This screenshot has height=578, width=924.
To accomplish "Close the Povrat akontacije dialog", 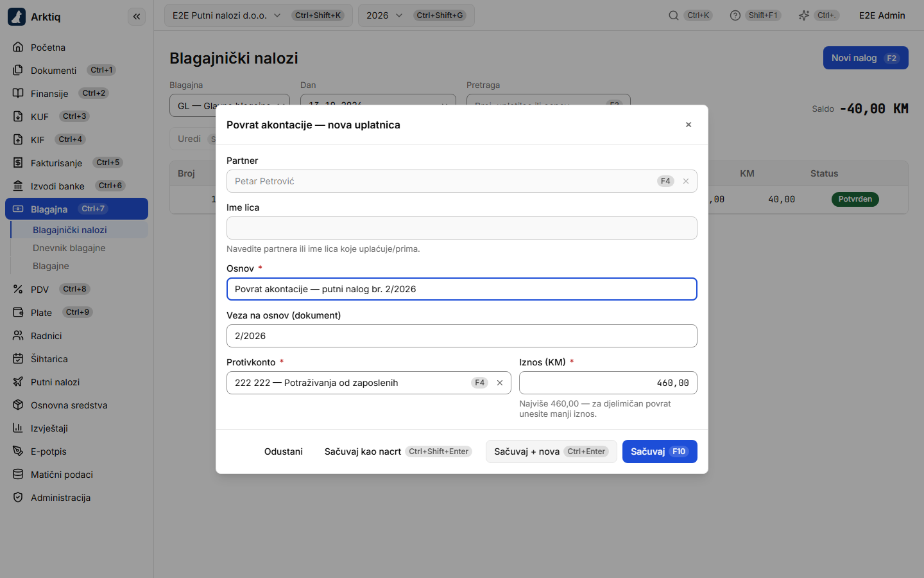I will tap(689, 125).
